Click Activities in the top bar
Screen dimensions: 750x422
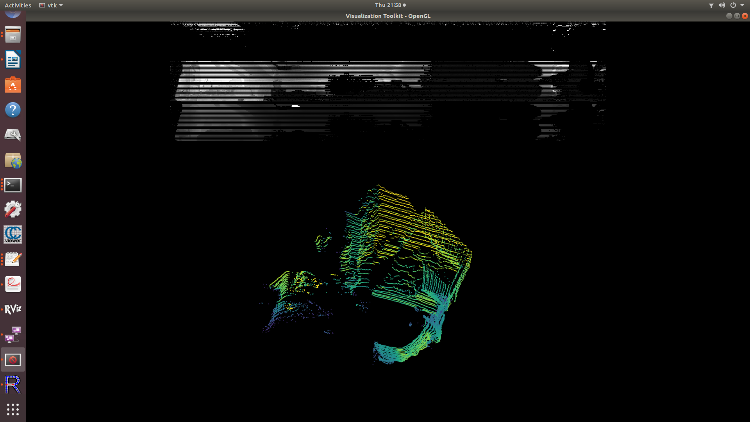tap(13, 5)
